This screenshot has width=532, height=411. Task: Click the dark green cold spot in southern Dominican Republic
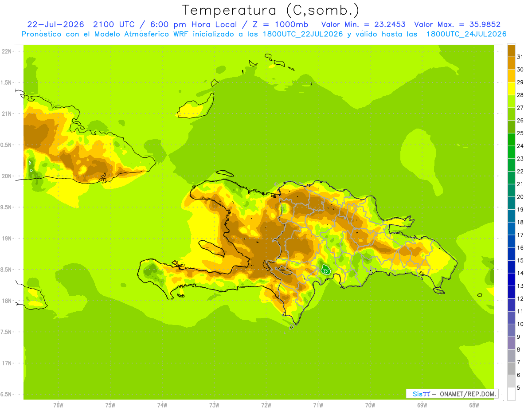[326, 270]
